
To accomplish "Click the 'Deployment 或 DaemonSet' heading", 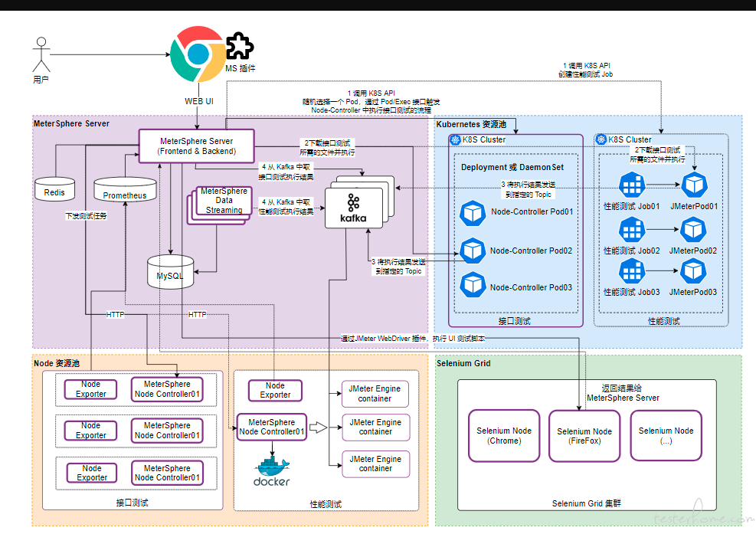I will 512,167.
